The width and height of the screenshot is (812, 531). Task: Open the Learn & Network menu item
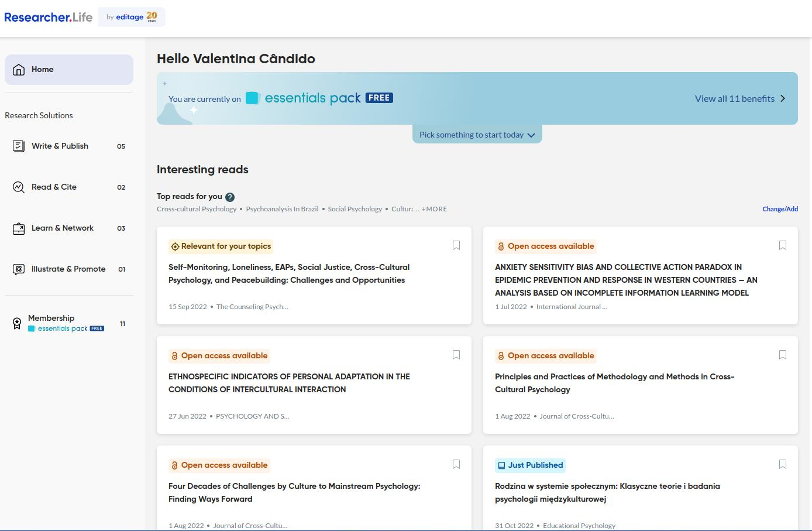click(63, 228)
